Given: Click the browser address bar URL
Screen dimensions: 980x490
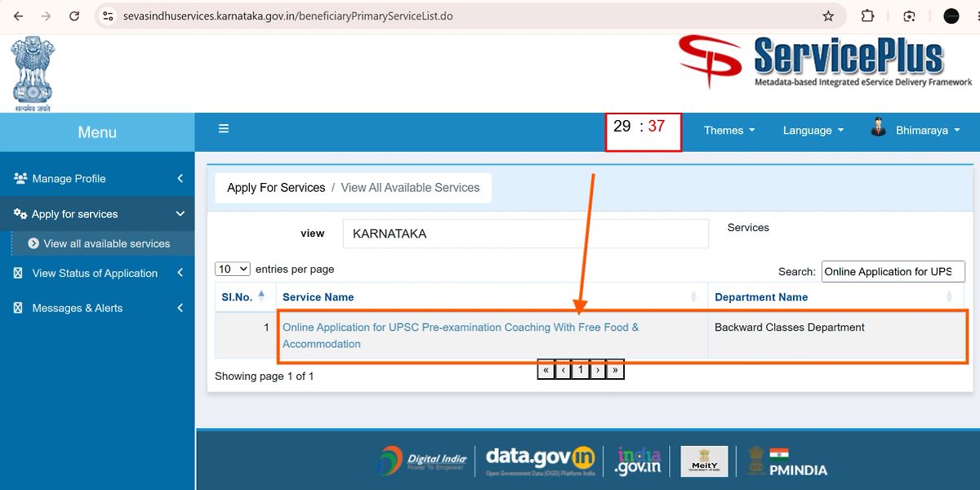Looking at the screenshot, I should (287, 16).
